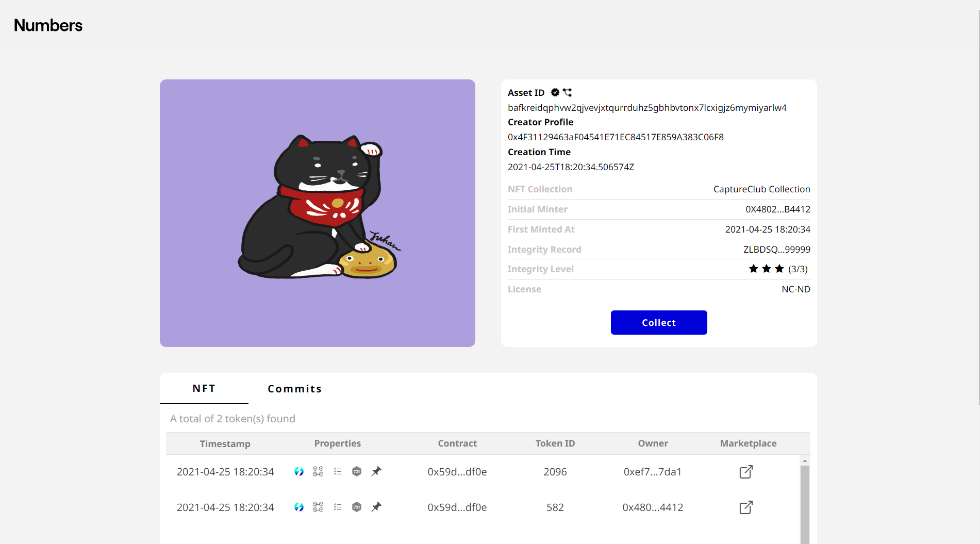Click the blockchain cubes icon in token 2096 row
This screenshot has width=980, height=544.
(318, 471)
